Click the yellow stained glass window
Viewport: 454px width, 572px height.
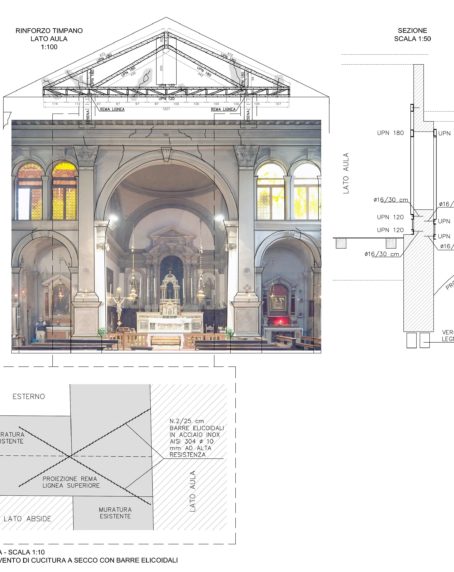coord(65,191)
